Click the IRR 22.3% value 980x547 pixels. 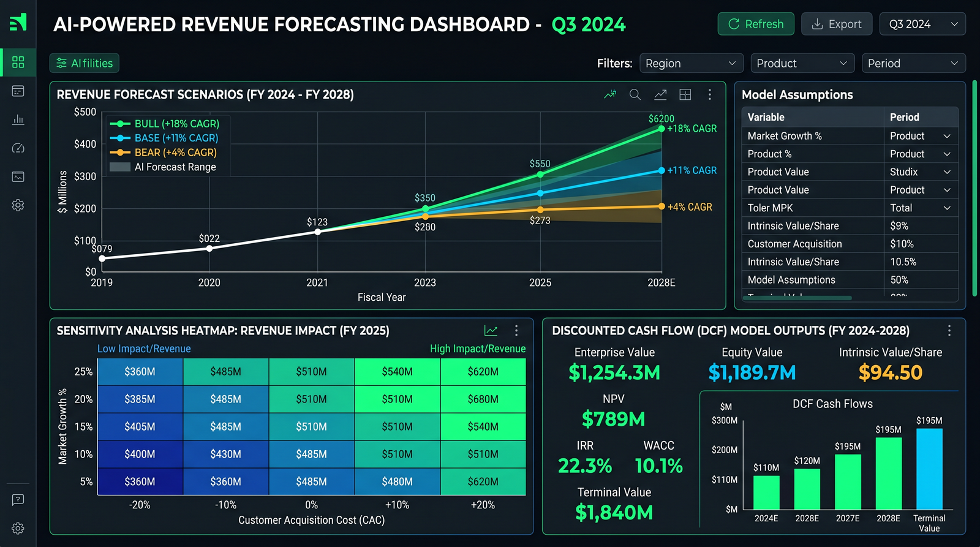(x=585, y=466)
